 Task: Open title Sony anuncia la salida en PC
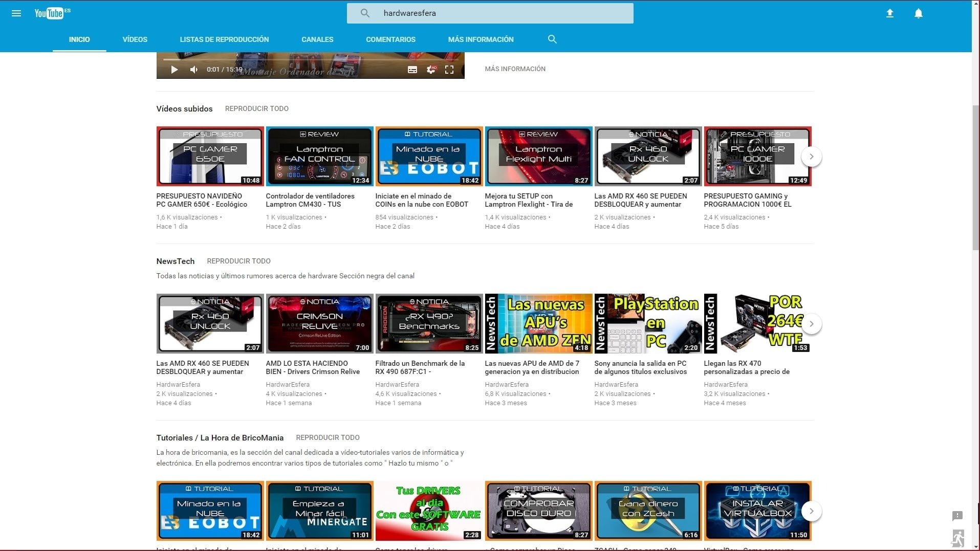[641, 367]
